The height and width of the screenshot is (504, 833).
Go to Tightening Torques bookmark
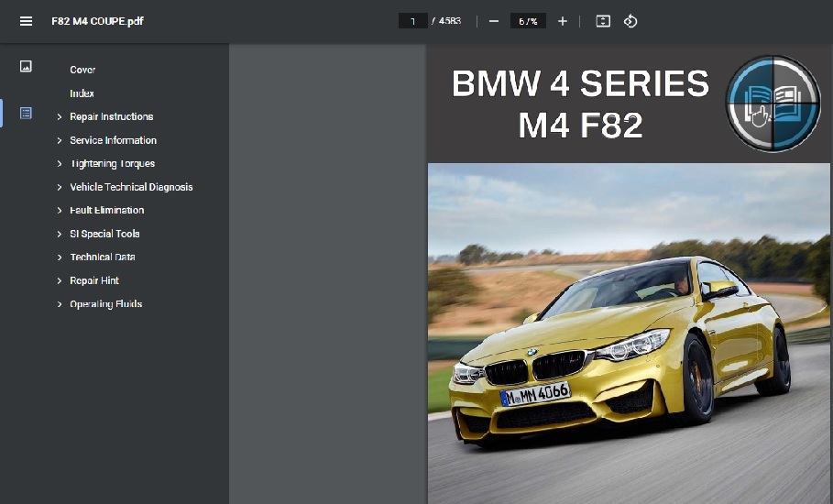coord(113,164)
